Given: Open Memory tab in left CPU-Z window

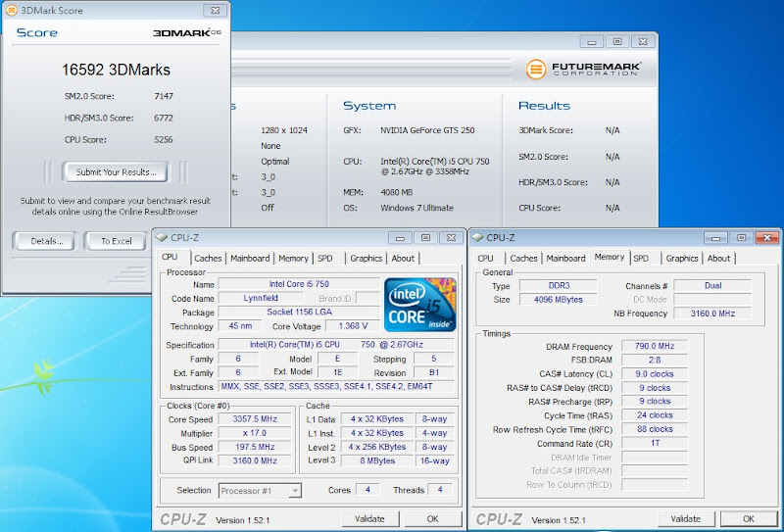Looking at the screenshot, I should (293, 259).
